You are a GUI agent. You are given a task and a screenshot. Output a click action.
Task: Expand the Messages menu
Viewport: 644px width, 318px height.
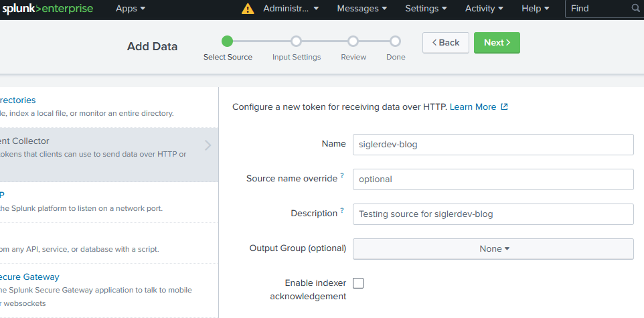click(x=362, y=9)
